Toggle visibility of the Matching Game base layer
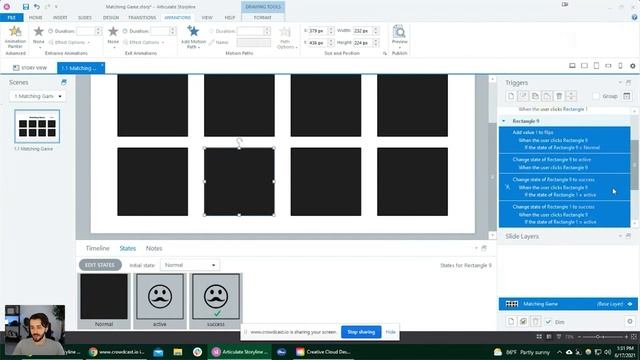 point(630,304)
